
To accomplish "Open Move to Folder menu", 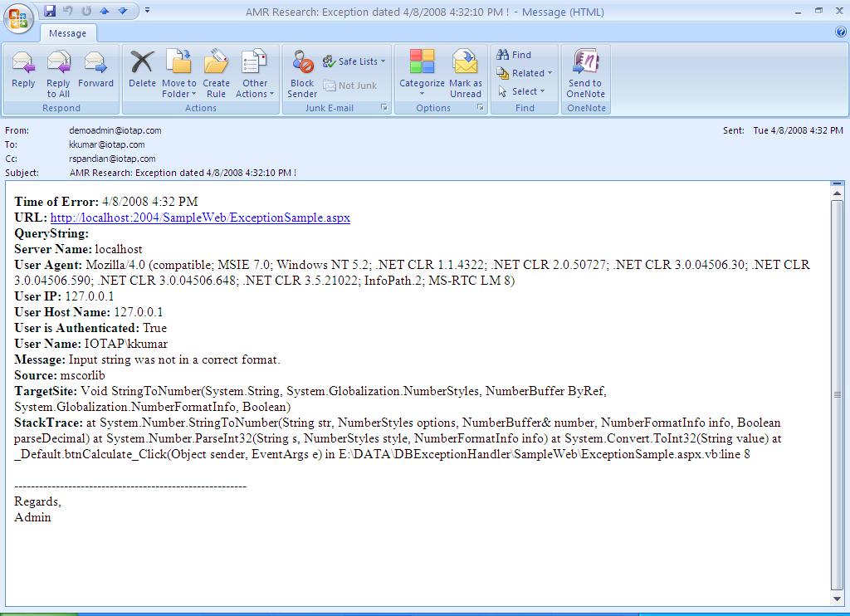I will [x=179, y=74].
